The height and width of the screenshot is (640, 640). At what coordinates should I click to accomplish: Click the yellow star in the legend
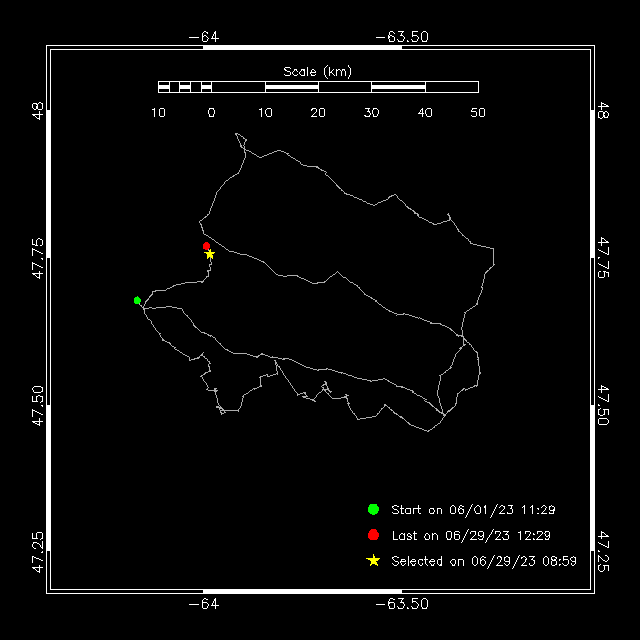click(373, 561)
